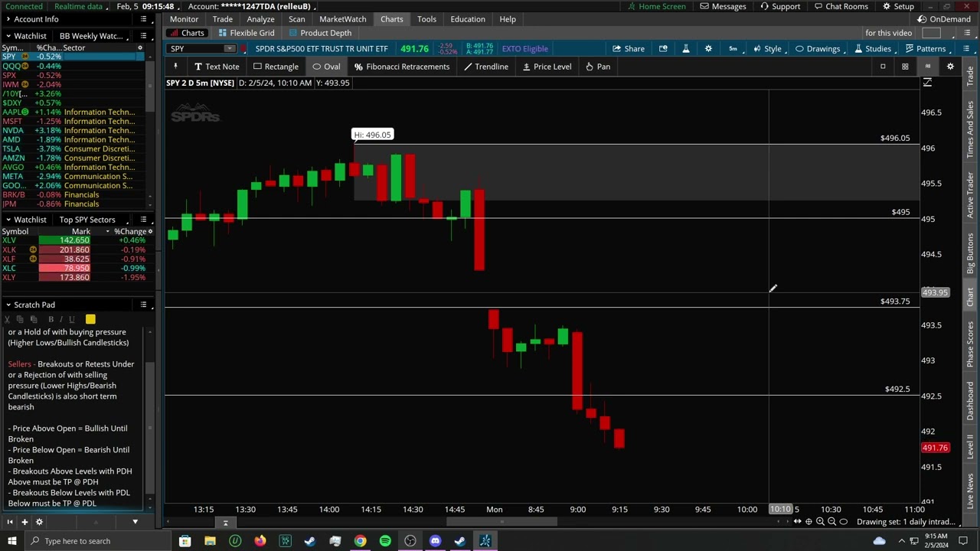Launch Chrome from the taskbar
This screenshot has width=980, height=551.
click(360, 541)
